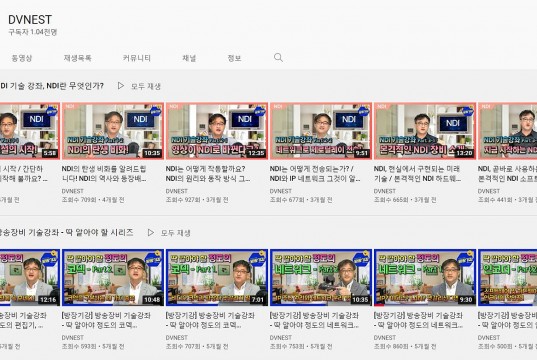Click DVNEST channel under the 677회 video

pyautogui.click(x=281, y=191)
